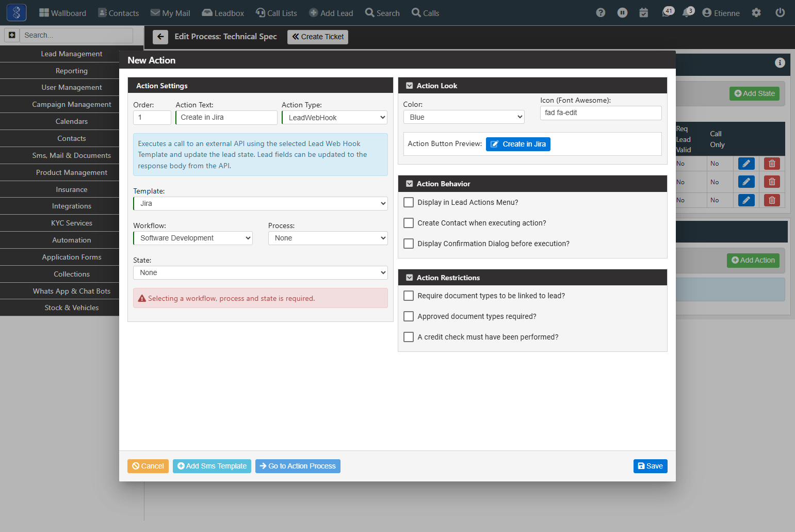Image resolution: width=795 pixels, height=532 pixels.
Task: Click the Save button
Action: point(651,466)
